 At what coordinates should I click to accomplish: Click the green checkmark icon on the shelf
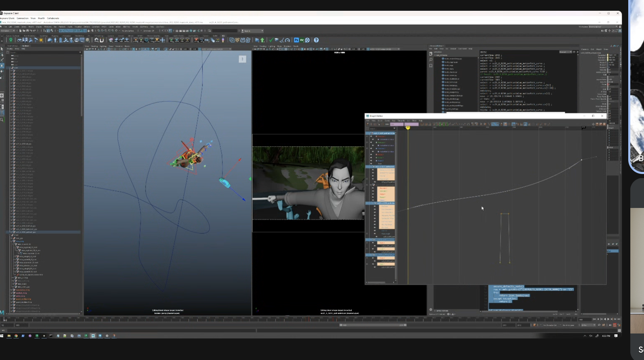pos(271,40)
